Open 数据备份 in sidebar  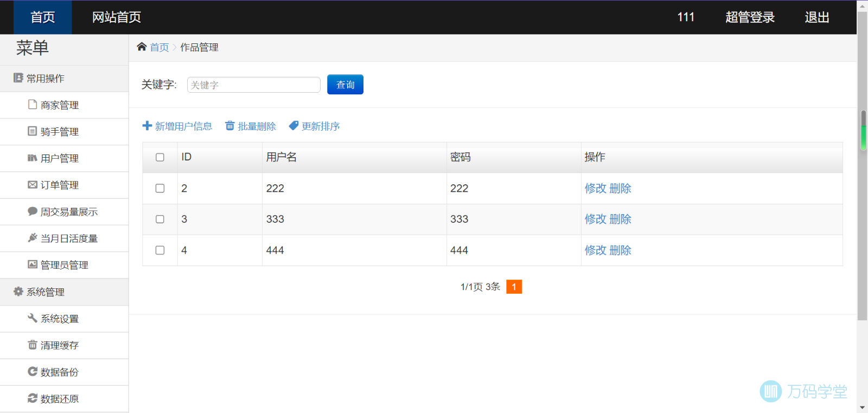(64, 372)
